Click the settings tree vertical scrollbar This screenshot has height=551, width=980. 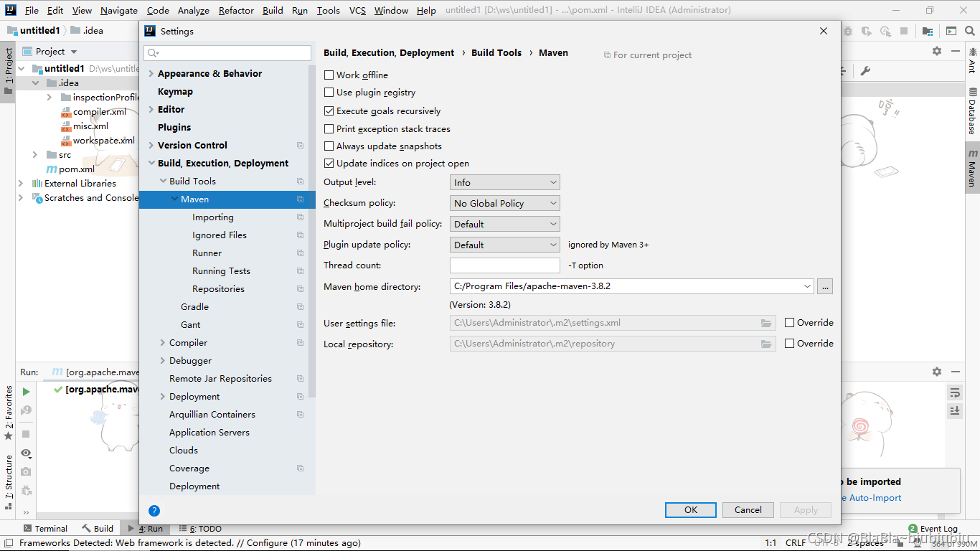[312, 230]
